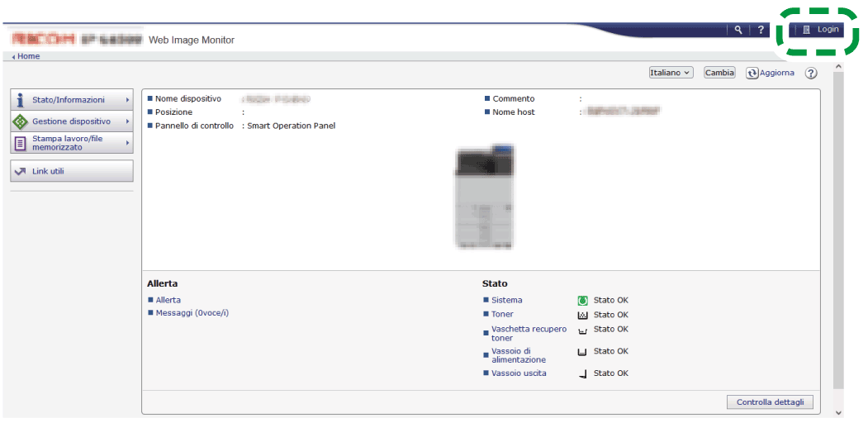
Task: Open Stampa lavoro/file memorizzato menu
Action: (x=72, y=143)
